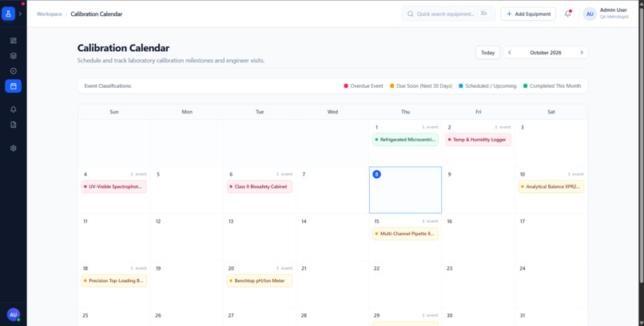Open Multi-Channel Pipette event
Image resolution: width=644 pixels, height=326 pixels.
click(405, 233)
